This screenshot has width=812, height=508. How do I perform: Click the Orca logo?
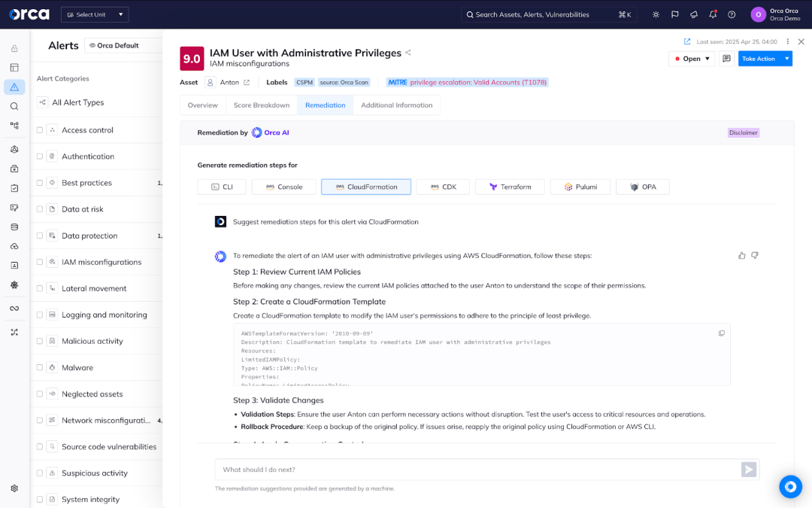pyautogui.click(x=29, y=14)
